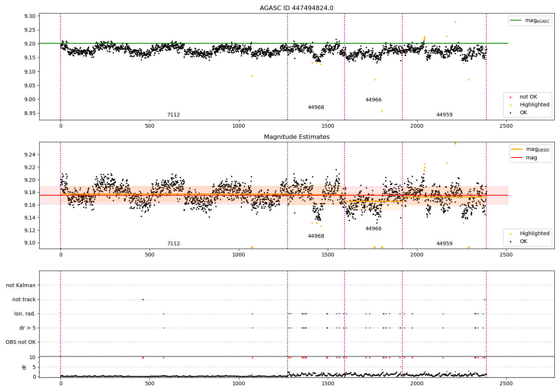Click the 9.12 tick on the middle plot
This screenshot has width=560, height=392.
pos(30,231)
